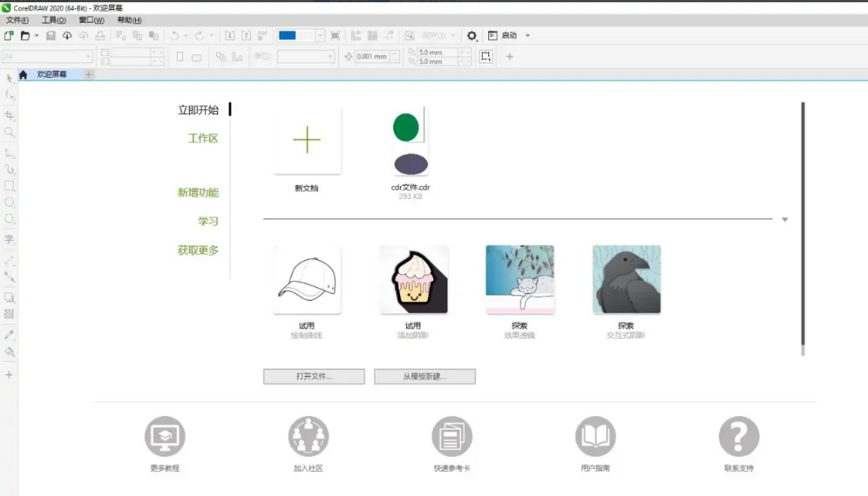Click the welcome screen vertical scrollbar
The height and width of the screenshot is (496, 868).
(802, 226)
